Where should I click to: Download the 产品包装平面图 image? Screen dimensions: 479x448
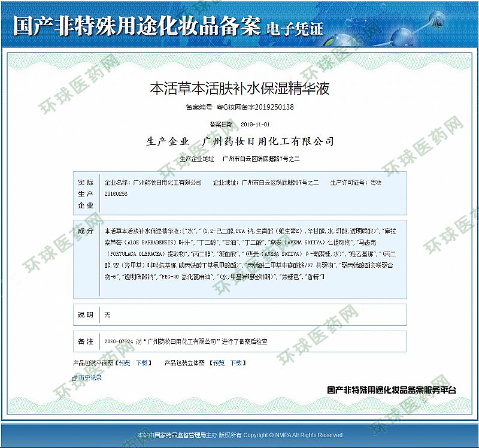[142, 363]
